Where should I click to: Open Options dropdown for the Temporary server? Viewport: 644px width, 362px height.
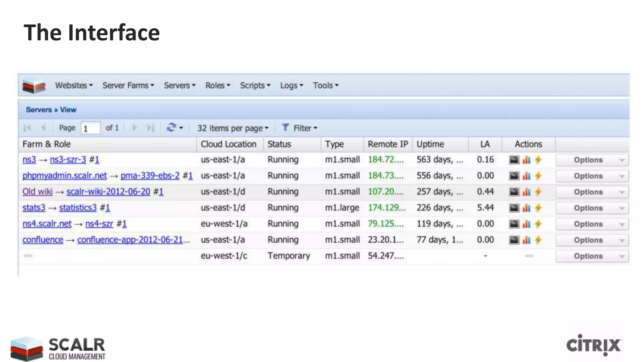(592, 256)
